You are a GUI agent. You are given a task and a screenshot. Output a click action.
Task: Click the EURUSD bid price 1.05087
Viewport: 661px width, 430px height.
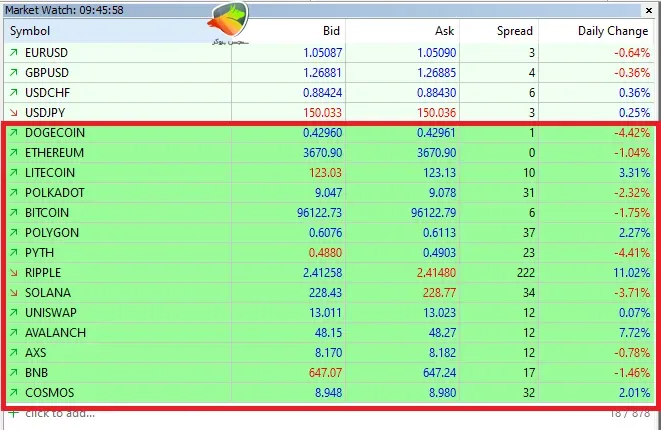(x=322, y=53)
